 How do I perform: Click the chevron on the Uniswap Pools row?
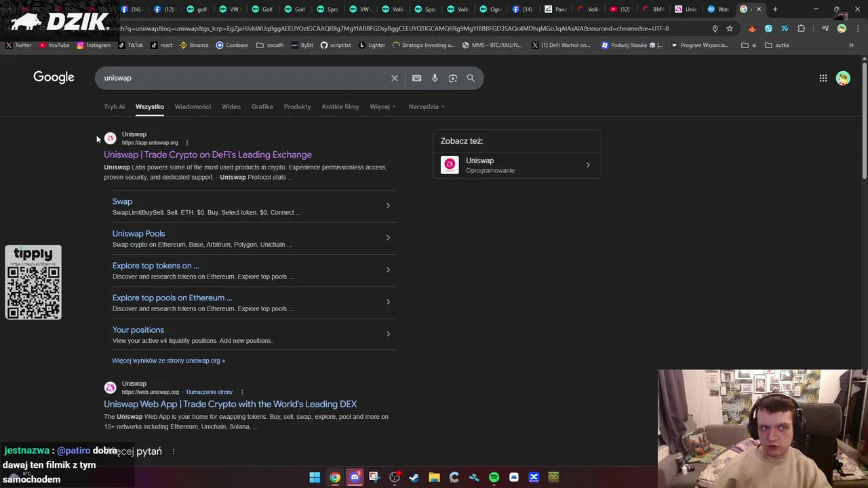(388, 237)
